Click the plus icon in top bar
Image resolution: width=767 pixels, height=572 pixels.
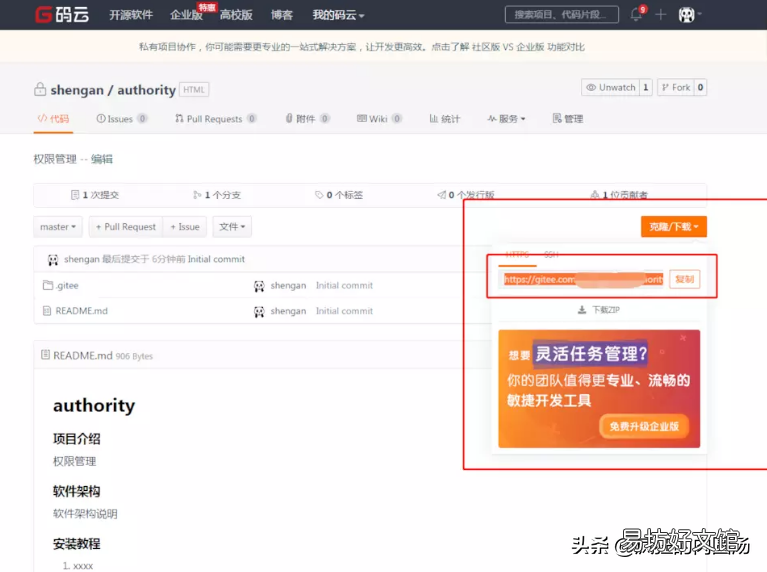(x=660, y=15)
